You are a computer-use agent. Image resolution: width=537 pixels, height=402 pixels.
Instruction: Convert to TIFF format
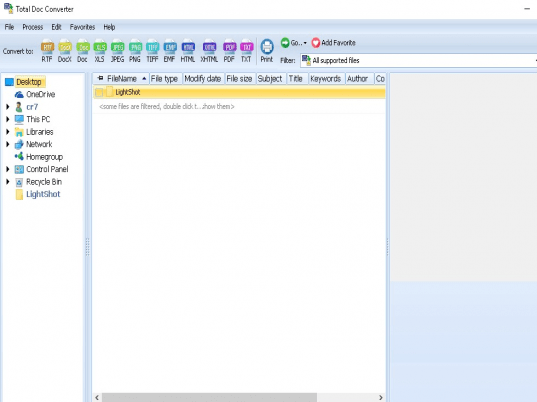[x=152, y=51]
